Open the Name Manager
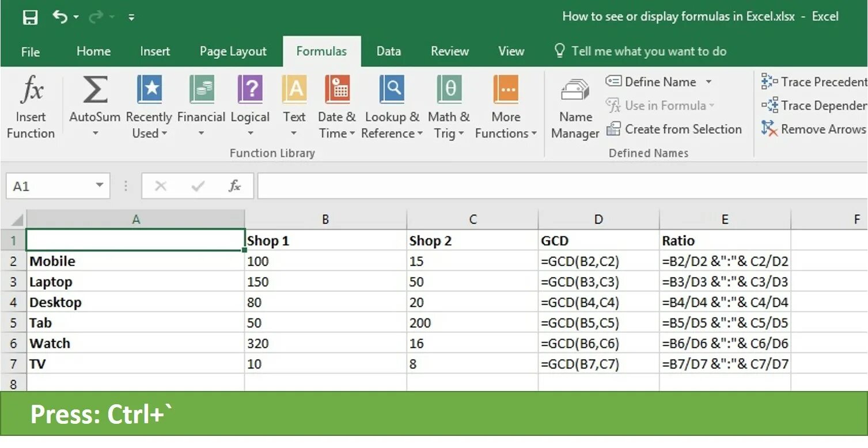 (575, 108)
